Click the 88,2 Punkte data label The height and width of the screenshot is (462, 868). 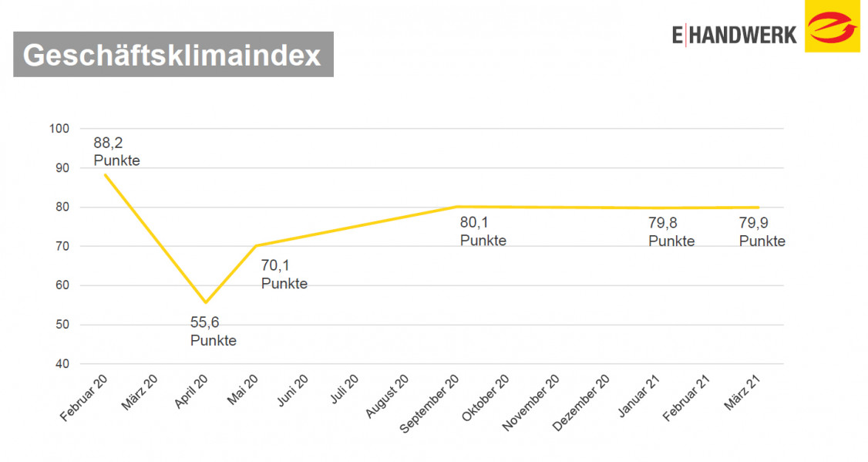click(116, 152)
